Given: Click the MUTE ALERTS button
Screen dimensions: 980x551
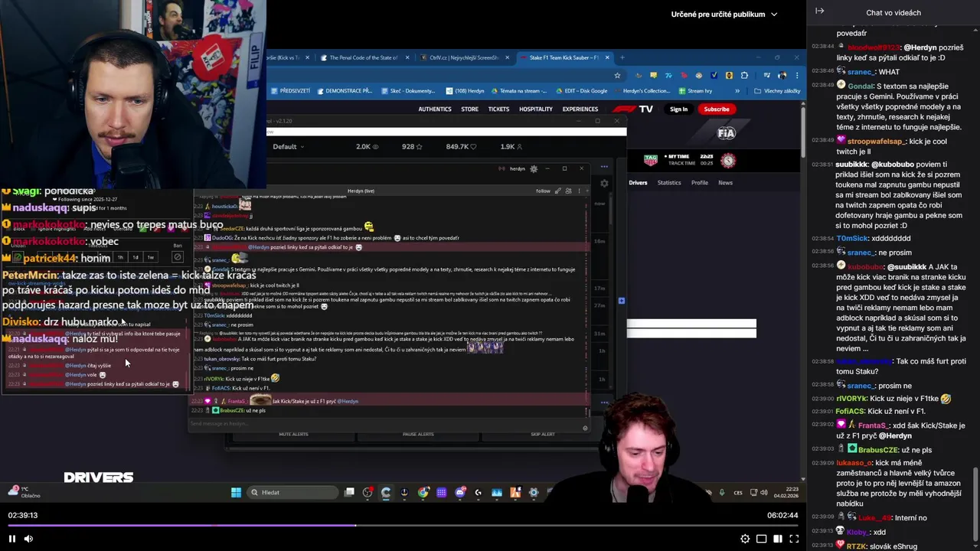Looking at the screenshot, I should (293, 434).
